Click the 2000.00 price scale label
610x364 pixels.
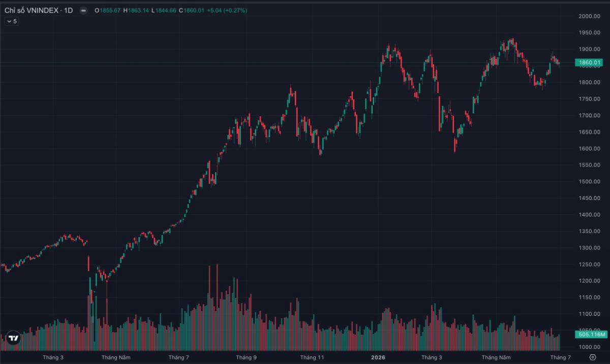point(590,16)
